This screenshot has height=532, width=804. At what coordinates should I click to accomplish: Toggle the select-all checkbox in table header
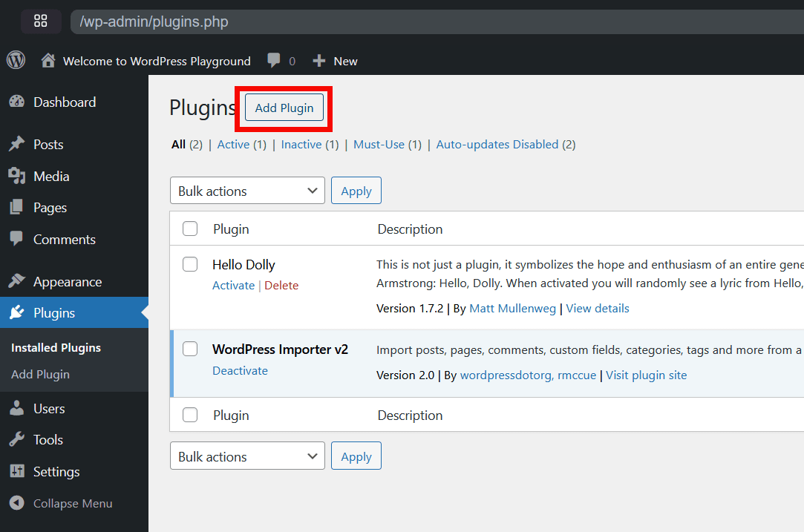click(x=190, y=229)
